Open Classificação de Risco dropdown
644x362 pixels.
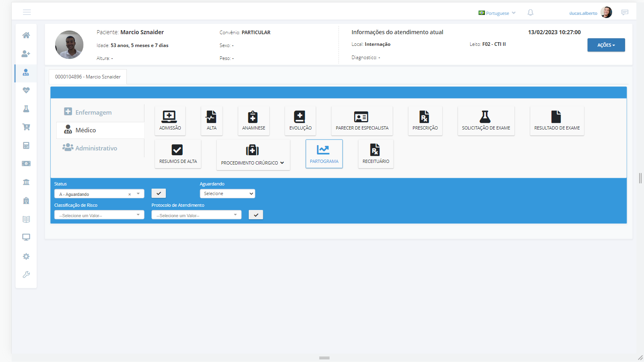tap(99, 215)
